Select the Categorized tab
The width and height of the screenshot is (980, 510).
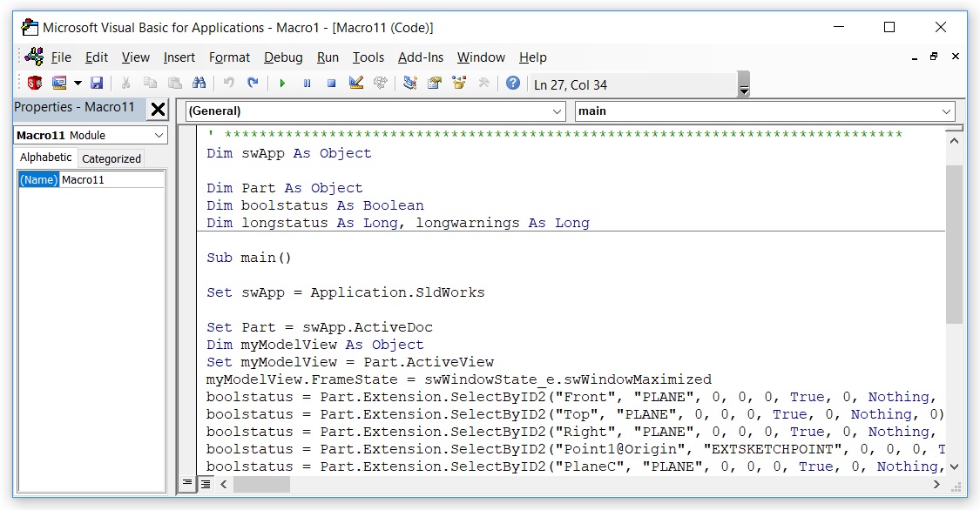(112, 158)
